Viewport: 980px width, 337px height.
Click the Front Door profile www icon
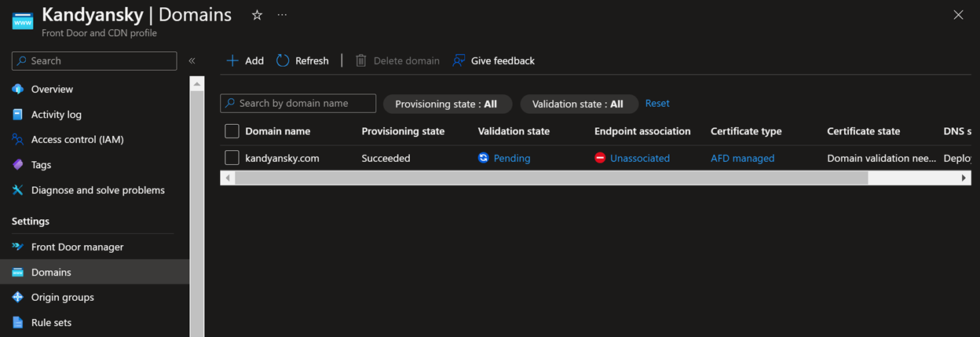click(x=22, y=21)
